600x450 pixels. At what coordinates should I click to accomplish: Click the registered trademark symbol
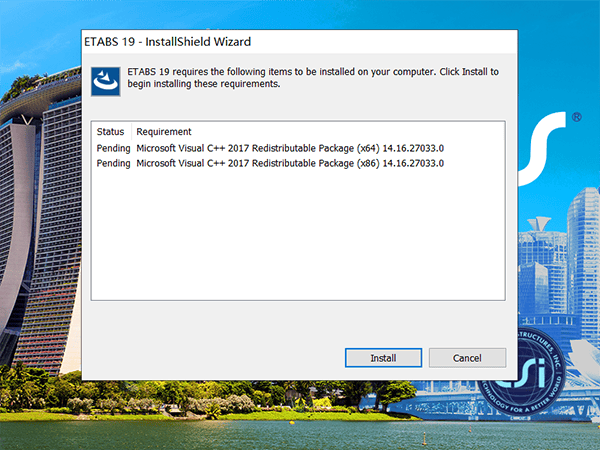577,118
